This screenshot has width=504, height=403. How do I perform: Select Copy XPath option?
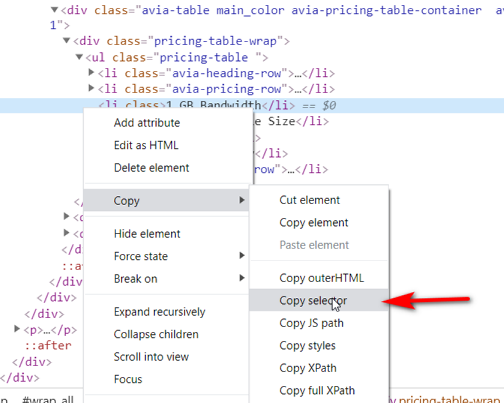[x=319, y=368]
